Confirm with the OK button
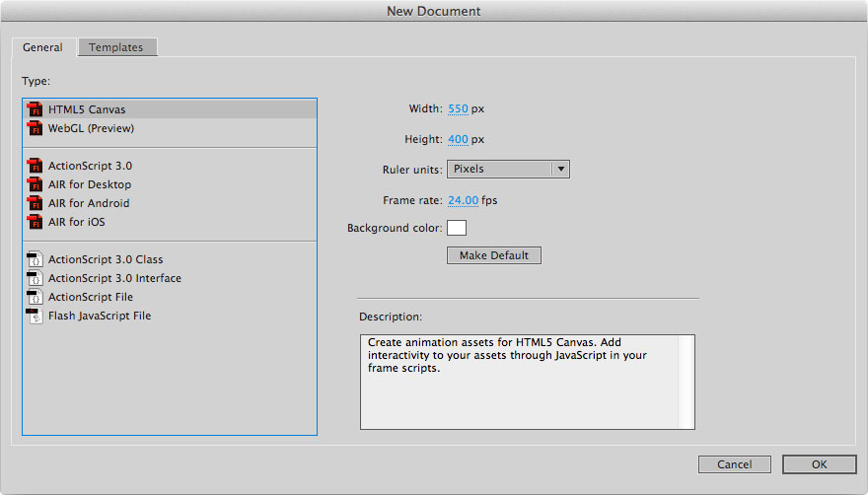Viewport: 868px width, 495px height. pyautogui.click(x=820, y=464)
